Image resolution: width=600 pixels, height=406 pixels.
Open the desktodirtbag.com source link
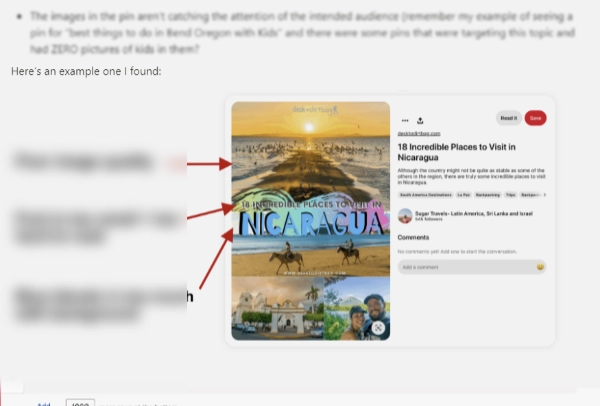pos(419,134)
